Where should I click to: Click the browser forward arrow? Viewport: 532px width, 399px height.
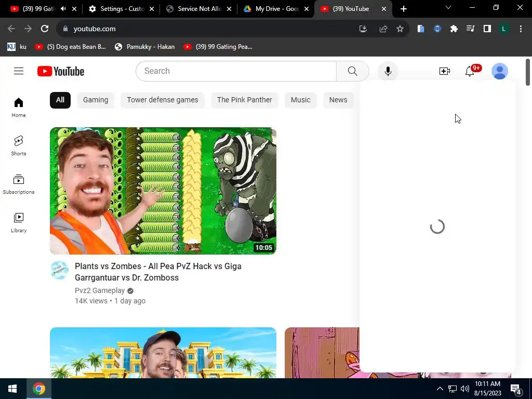[28, 29]
